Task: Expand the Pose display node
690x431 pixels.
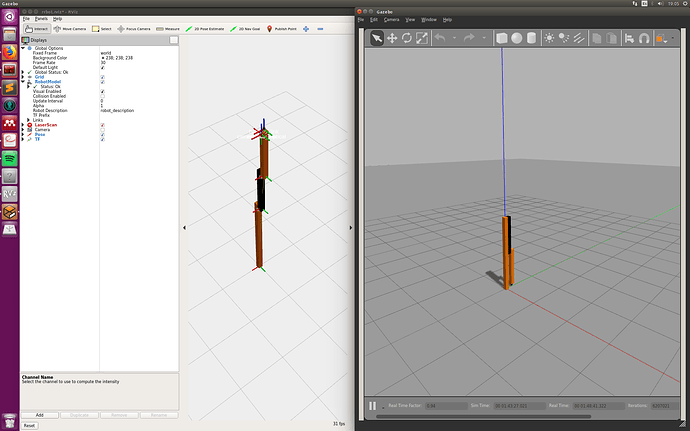Action: pyautogui.click(x=23, y=135)
